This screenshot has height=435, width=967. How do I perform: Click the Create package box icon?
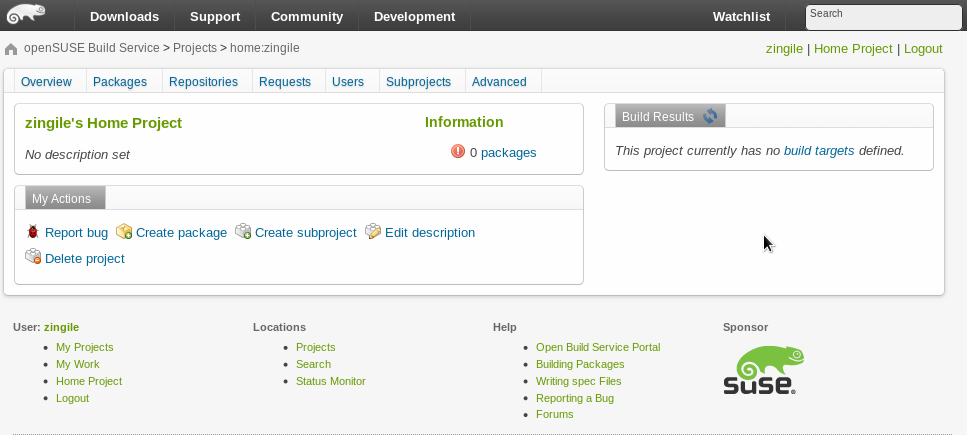pyautogui.click(x=124, y=231)
